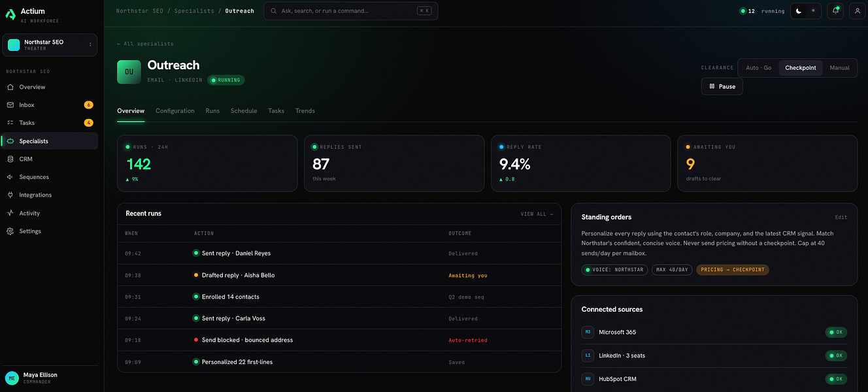Image resolution: width=868 pixels, height=392 pixels.
Task: Click the Integrations plug icon
Action: pyautogui.click(x=10, y=195)
